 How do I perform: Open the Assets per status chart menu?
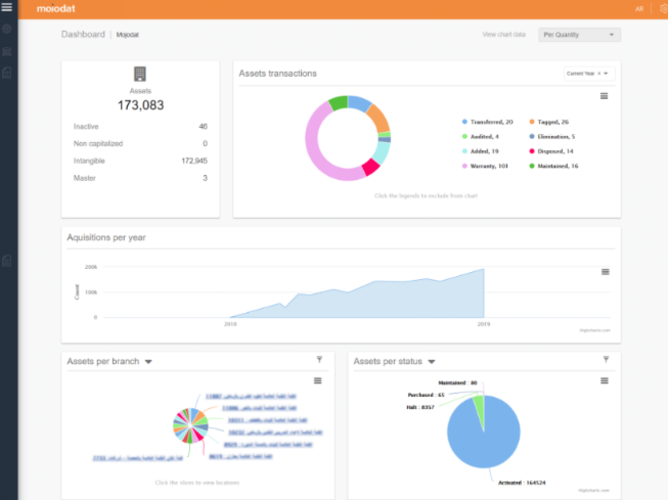(x=604, y=380)
